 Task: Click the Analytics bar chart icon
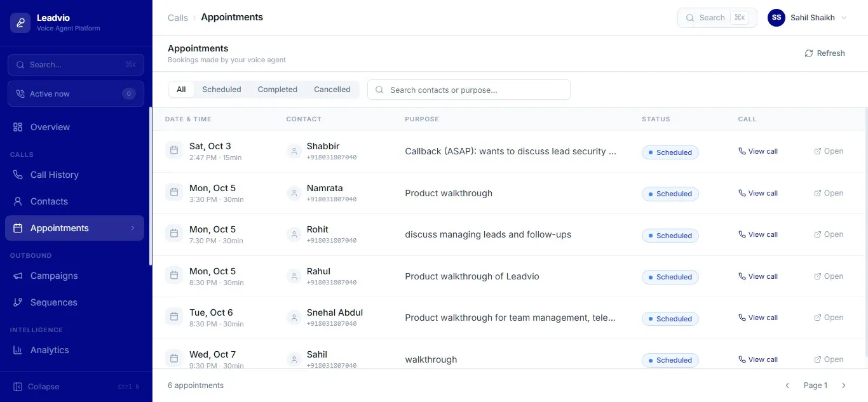(x=18, y=350)
